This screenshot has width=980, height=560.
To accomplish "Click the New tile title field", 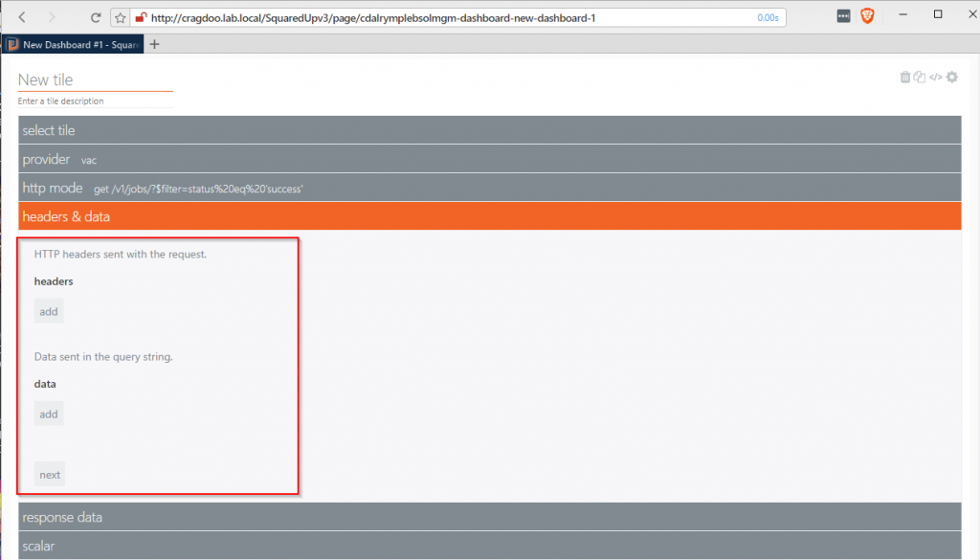I will pyautogui.click(x=95, y=80).
